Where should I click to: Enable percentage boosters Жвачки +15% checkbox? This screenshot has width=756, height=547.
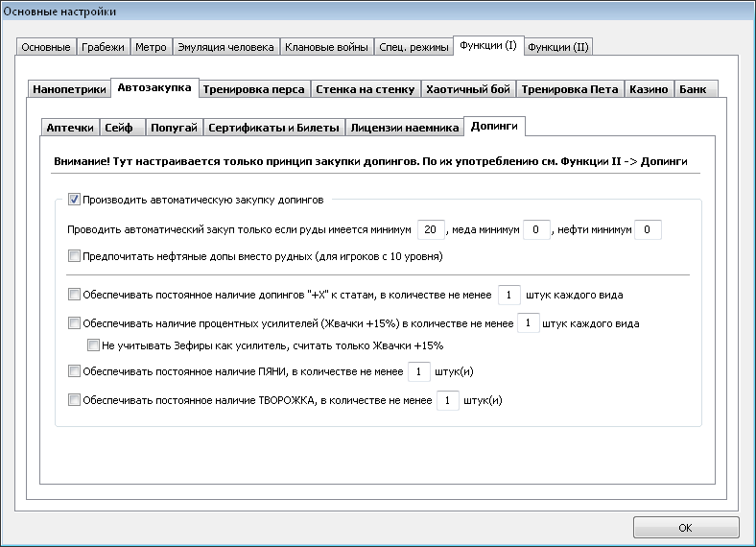[74, 322]
